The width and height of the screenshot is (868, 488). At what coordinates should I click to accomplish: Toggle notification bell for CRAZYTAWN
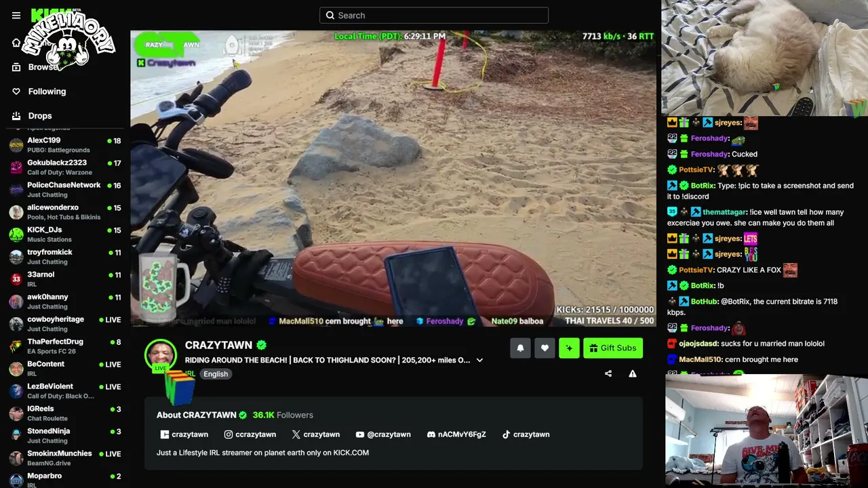click(520, 348)
